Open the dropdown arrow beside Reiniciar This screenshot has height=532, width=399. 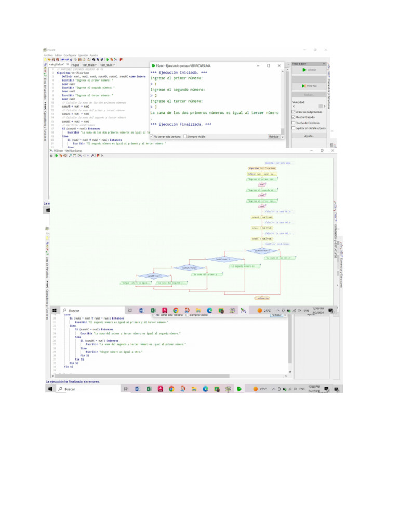coord(282,137)
